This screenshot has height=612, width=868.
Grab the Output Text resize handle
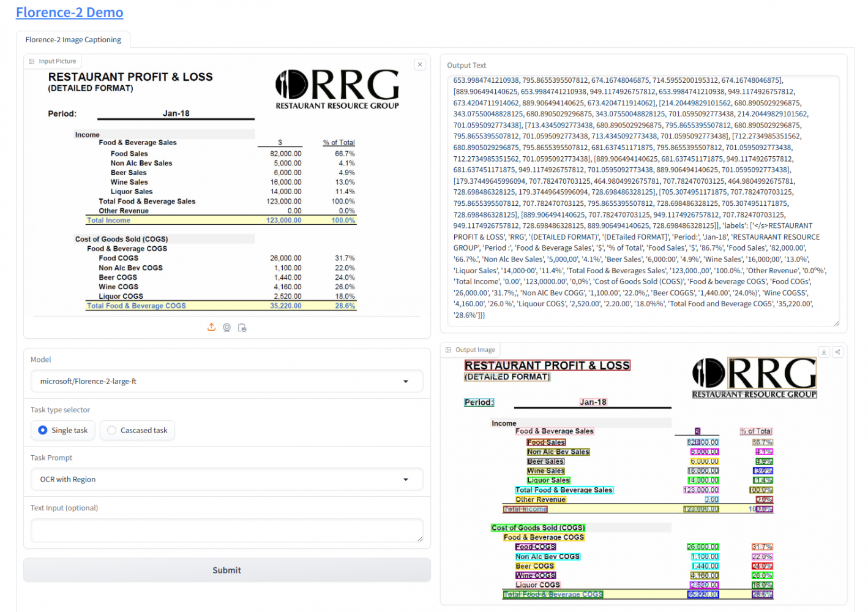[x=836, y=323]
